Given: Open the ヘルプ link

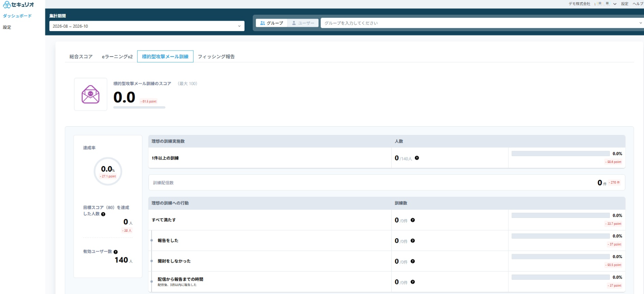Looking at the screenshot, I should pos(638,3).
